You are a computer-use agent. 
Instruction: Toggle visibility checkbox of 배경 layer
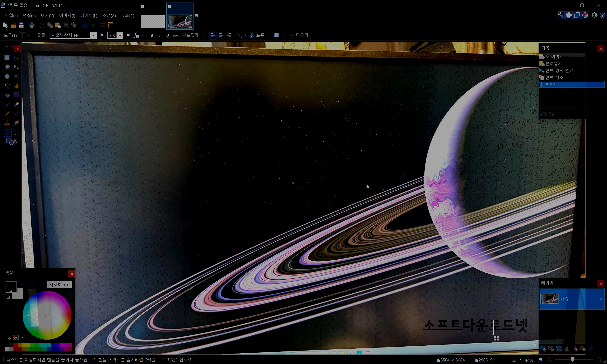click(601, 299)
